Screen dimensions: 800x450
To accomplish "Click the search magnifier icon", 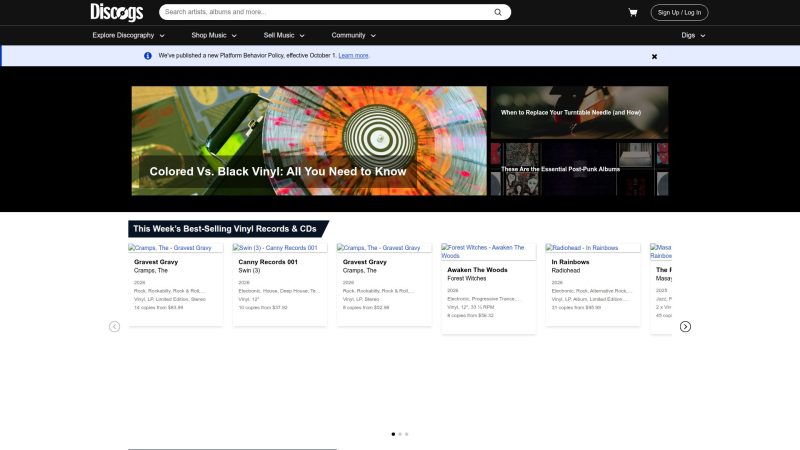I will 498,12.
